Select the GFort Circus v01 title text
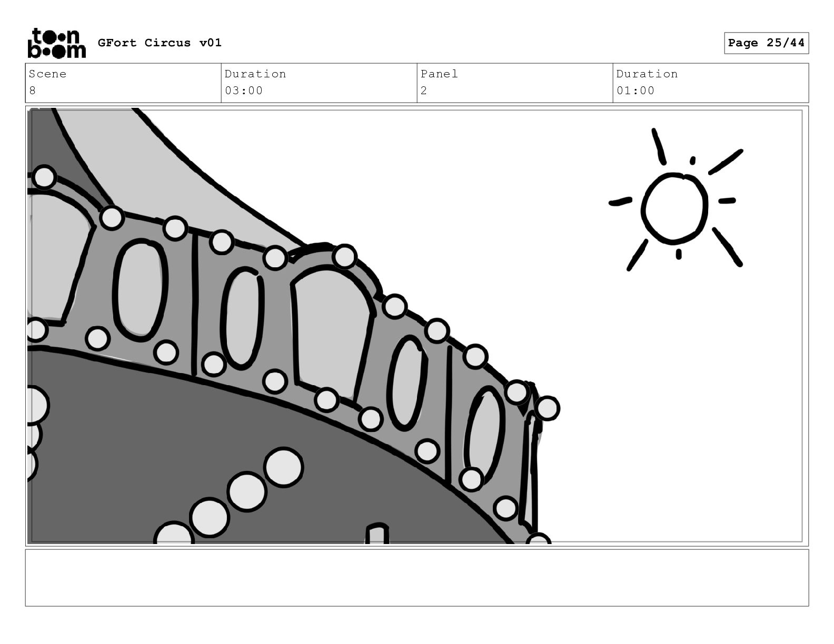The width and height of the screenshot is (834, 644). click(x=160, y=43)
